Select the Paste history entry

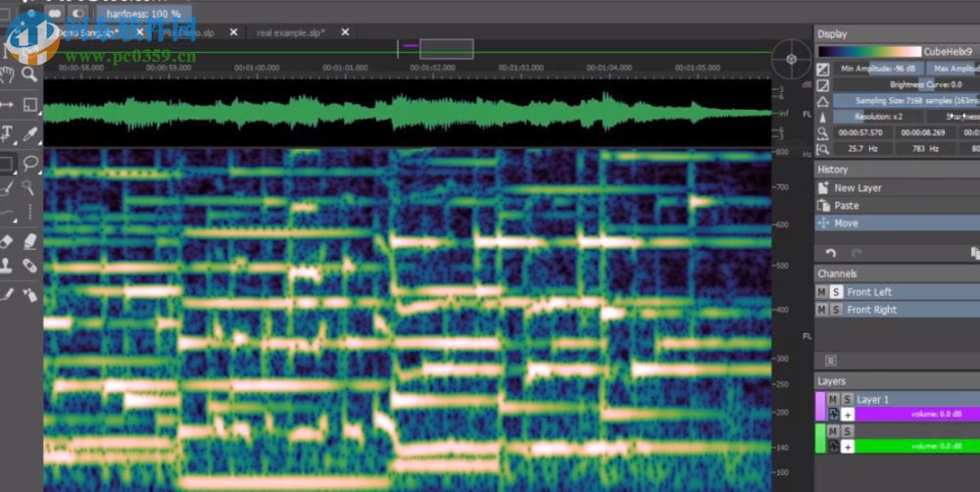[898, 205]
